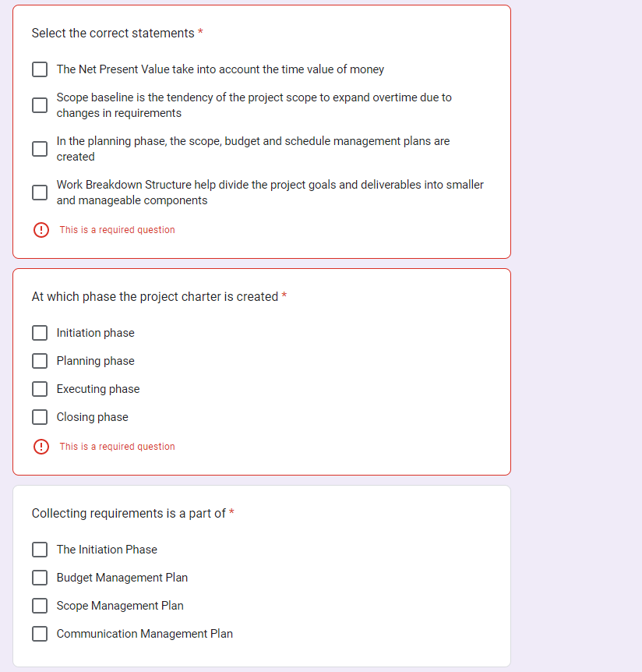Select the Budget Management Plan answer
Image resolution: width=642 pixels, height=672 pixels.
coord(40,578)
